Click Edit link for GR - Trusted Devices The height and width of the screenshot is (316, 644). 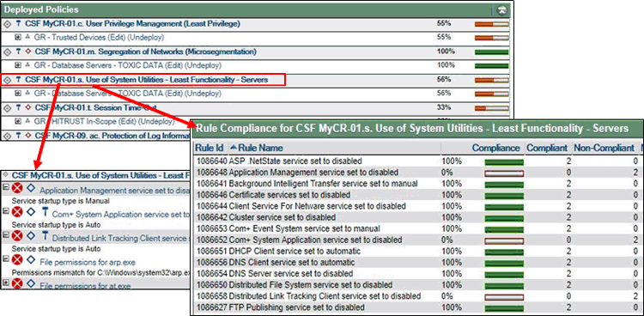116,38
